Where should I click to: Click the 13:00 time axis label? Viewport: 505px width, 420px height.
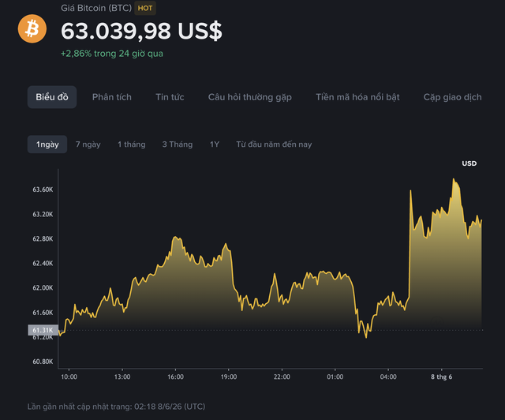[122, 377]
